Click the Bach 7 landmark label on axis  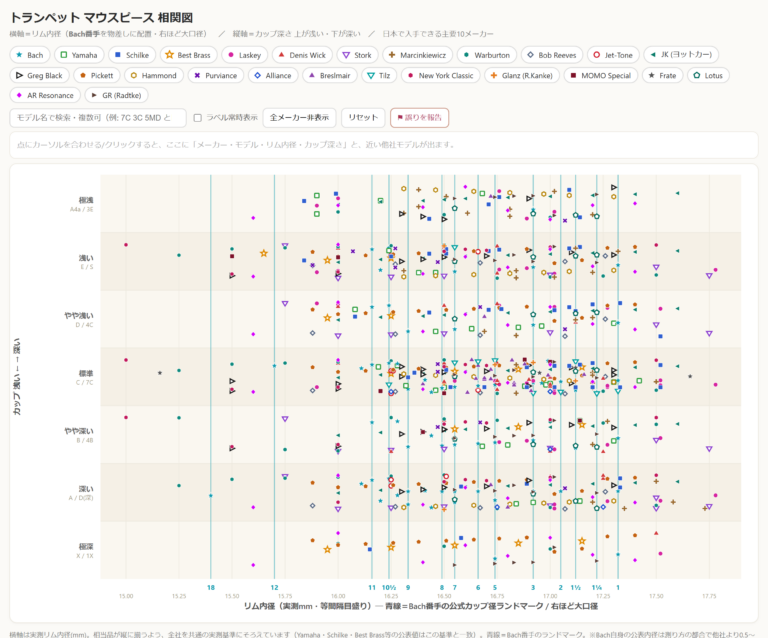[455, 587]
